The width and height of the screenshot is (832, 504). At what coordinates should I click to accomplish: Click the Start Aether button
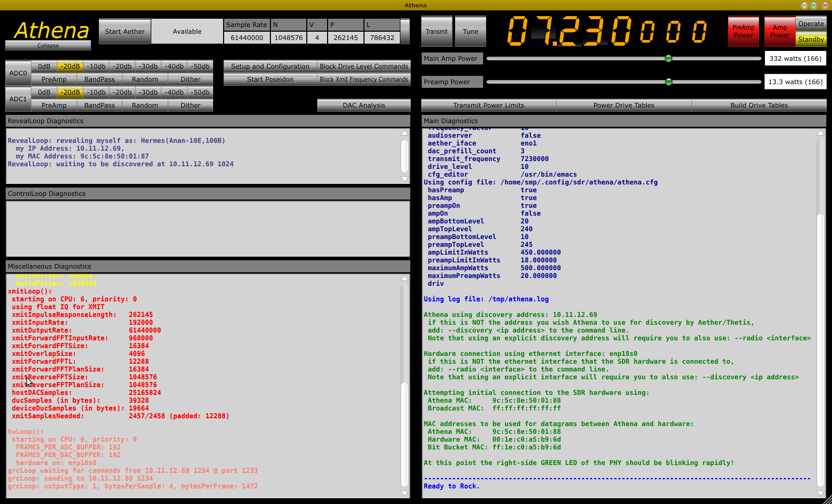pyautogui.click(x=125, y=31)
